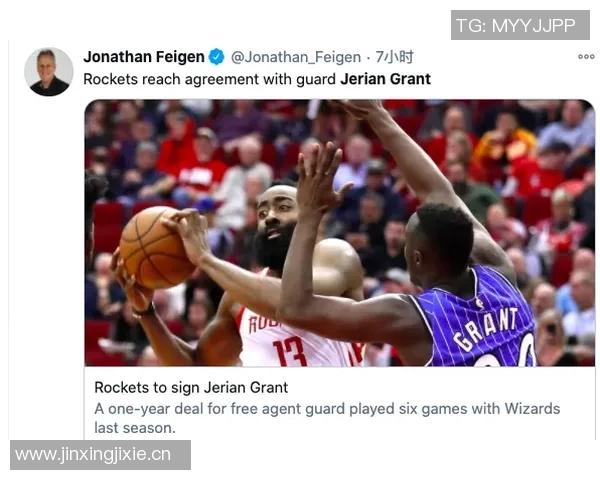600x480 pixels.
Task: Open the Rockets to sign Jerian Grant headline
Action: [191, 387]
